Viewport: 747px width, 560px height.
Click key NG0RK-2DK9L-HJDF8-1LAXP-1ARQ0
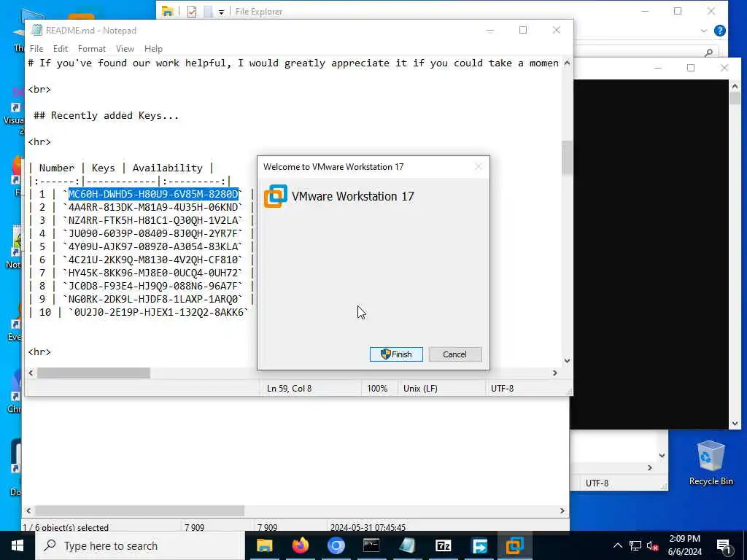(x=153, y=298)
